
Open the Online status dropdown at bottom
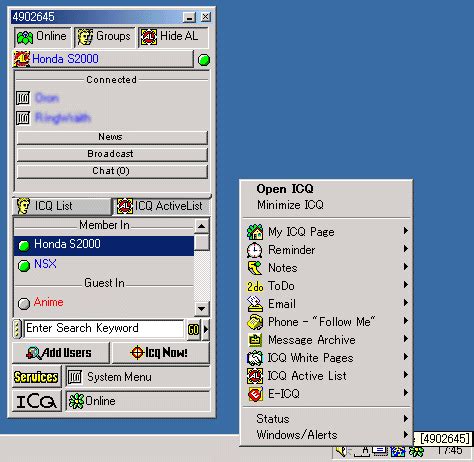(138, 401)
